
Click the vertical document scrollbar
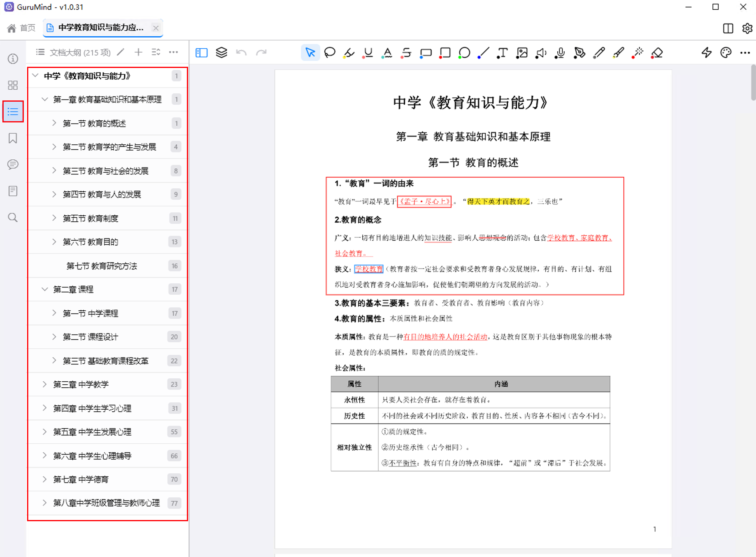click(x=753, y=83)
